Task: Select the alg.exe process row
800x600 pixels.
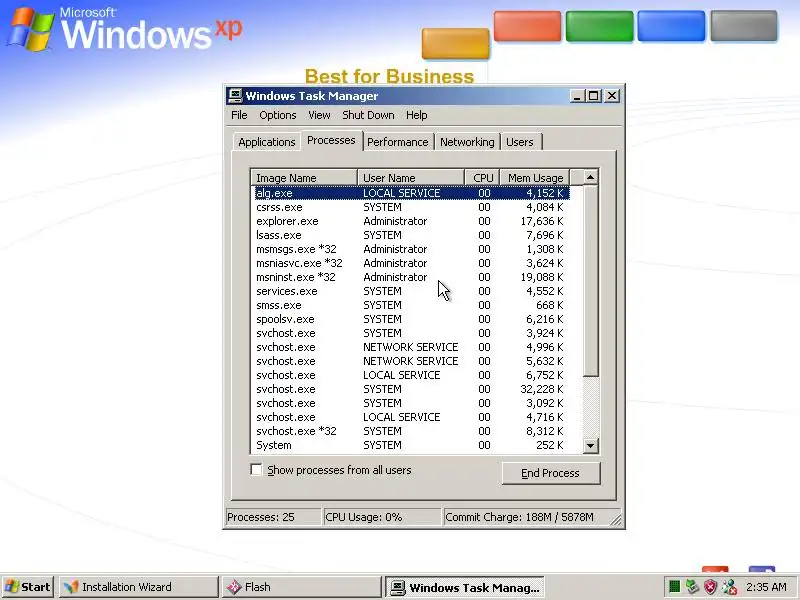Action: point(411,193)
